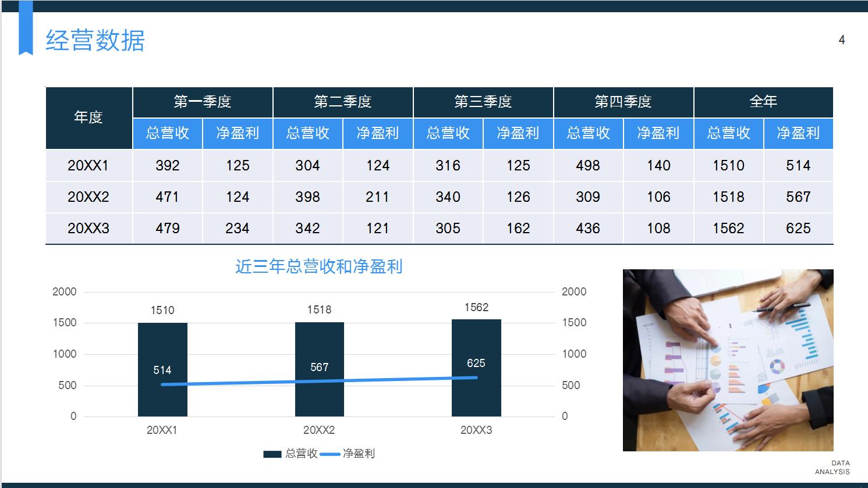
Task: Expand the 第二季度 table header
Action: [343, 102]
